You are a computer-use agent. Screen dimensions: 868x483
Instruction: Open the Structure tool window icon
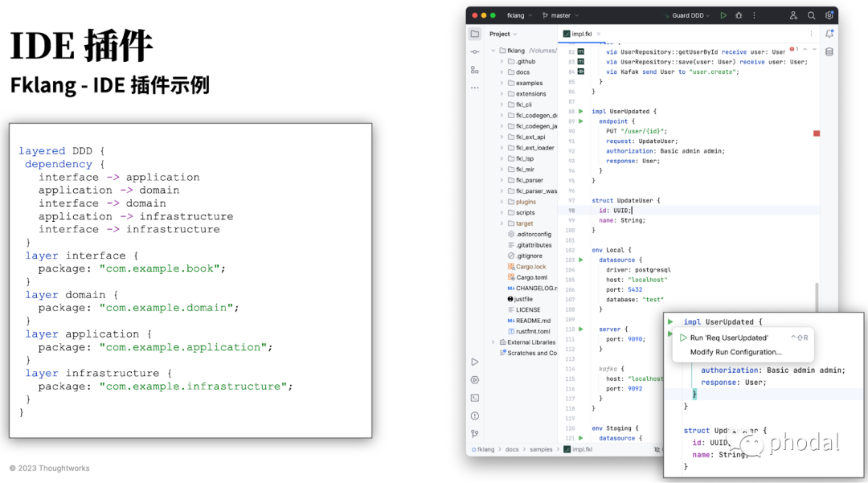[x=475, y=70]
